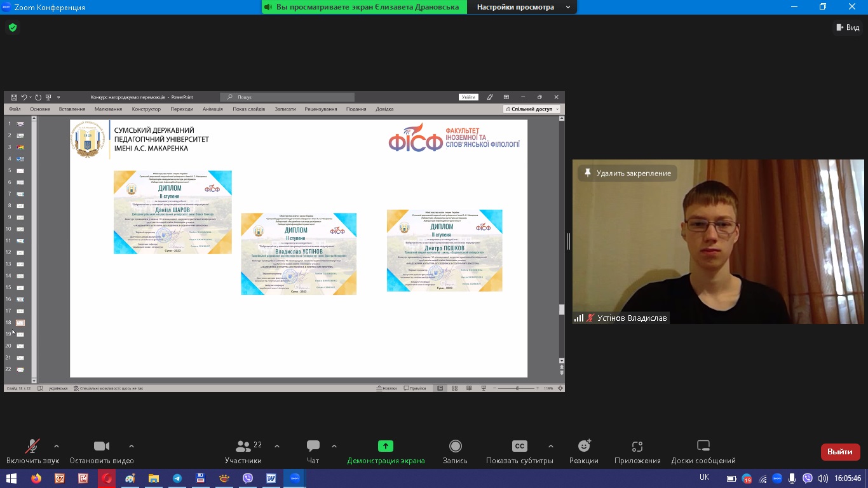The height and width of the screenshot is (488, 868).
Task: Open quick access toolbar customize dropdown
Action: click(x=58, y=97)
